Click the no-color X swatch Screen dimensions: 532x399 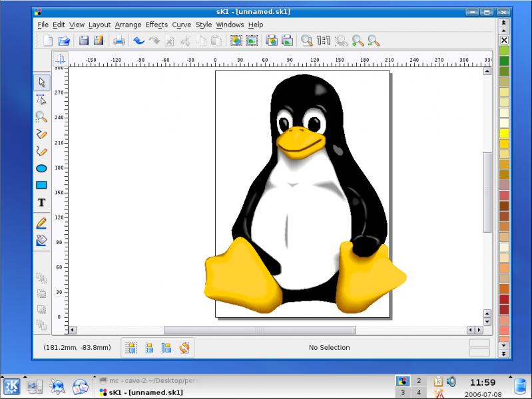[504, 41]
